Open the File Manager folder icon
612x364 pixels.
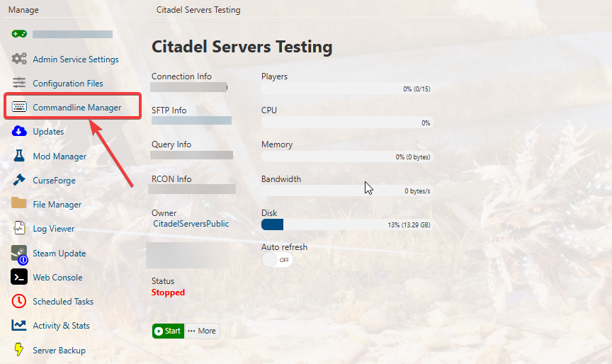pyautogui.click(x=19, y=204)
